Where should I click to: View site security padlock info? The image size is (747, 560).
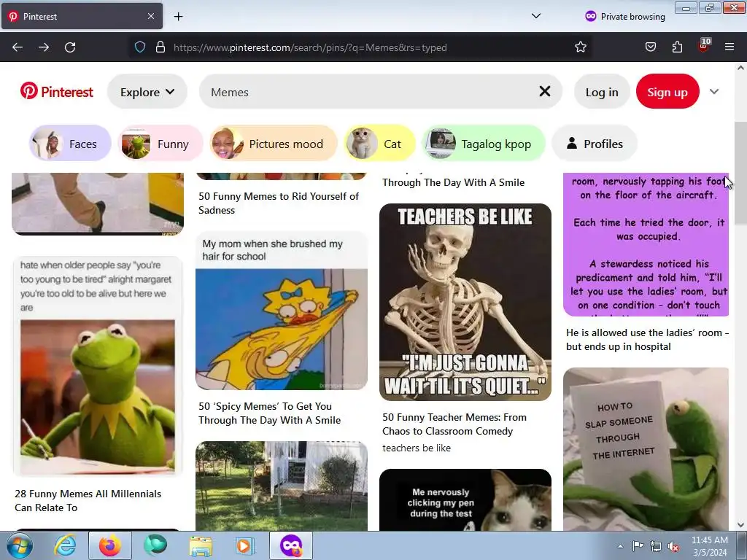(160, 47)
